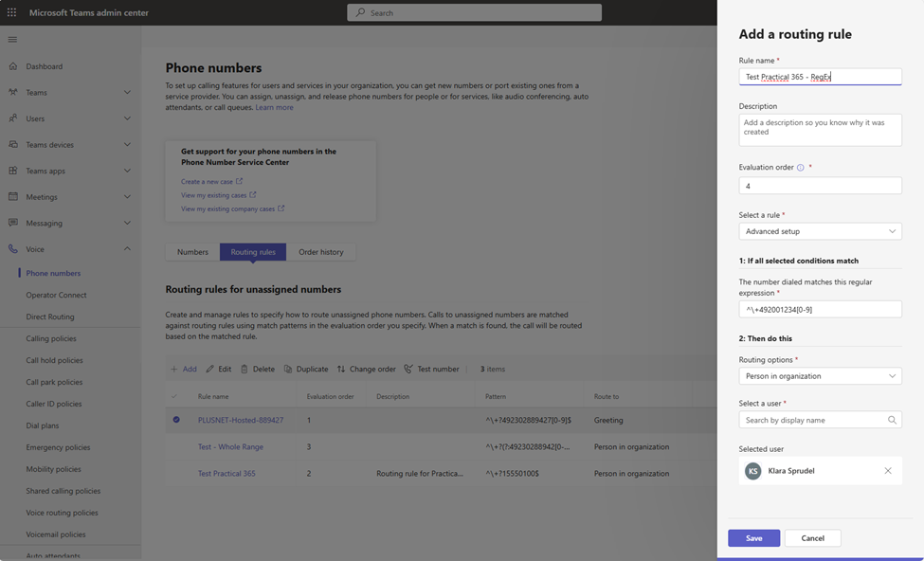This screenshot has height=561, width=924.
Task: Click the Delete trash toolbar button
Action: (258, 369)
